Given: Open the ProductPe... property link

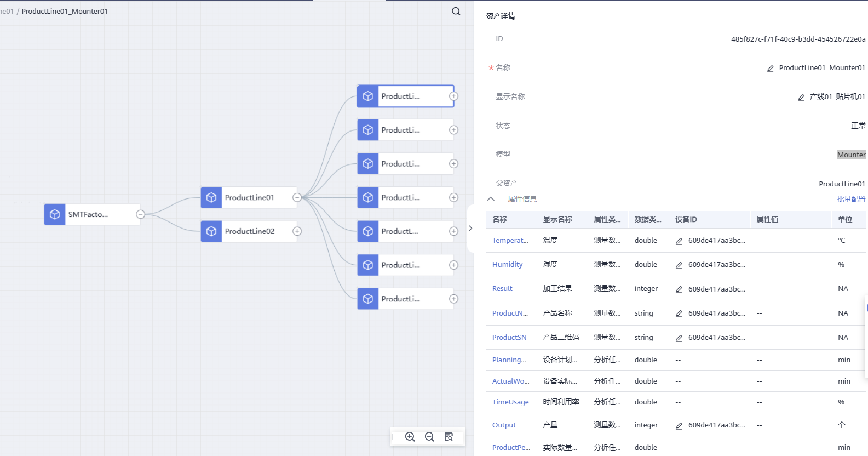Looking at the screenshot, I should click(511, 447).
